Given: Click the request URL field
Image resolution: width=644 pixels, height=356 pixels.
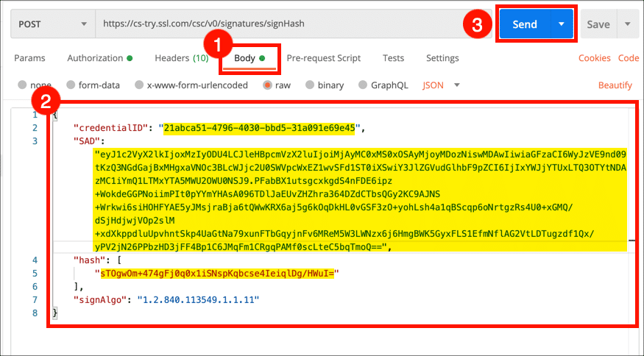Looking at the screenshot, I should (x=294, y=24).
